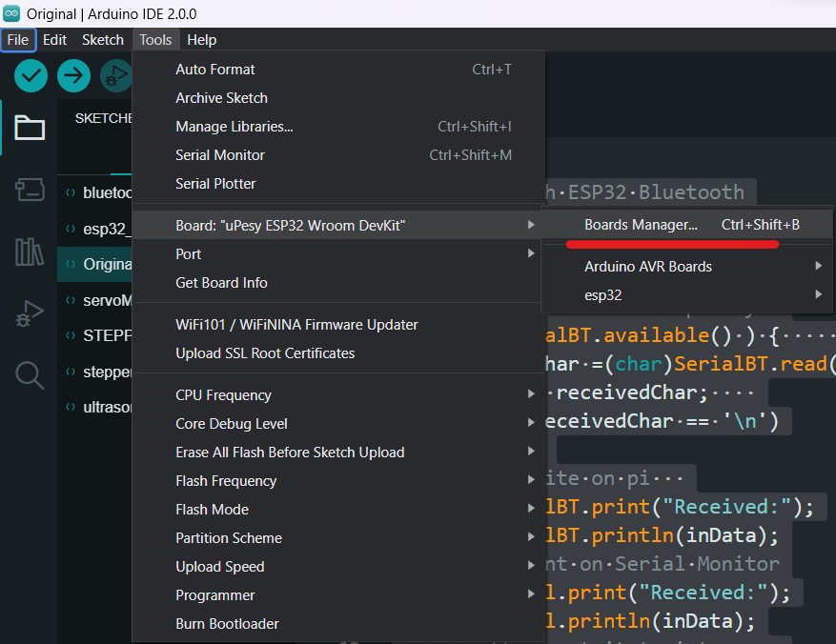Screen dimensions: 836x644
Task: Expand Programmer submenu
Action: (x=338, y=595)
